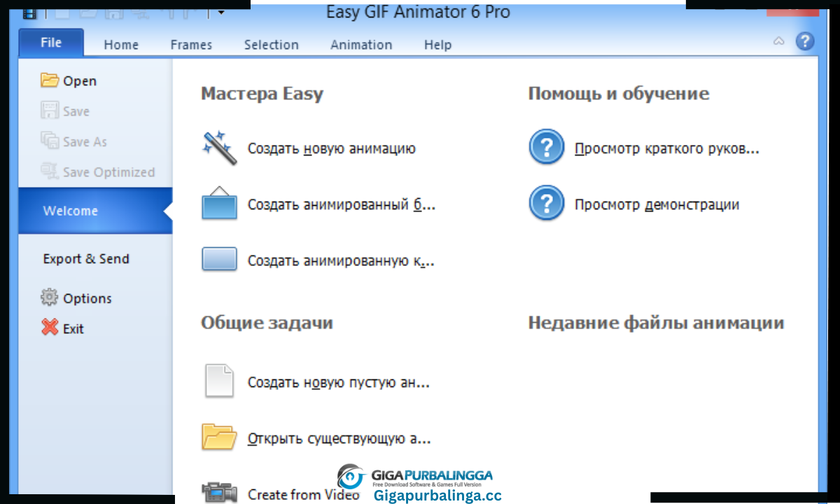Viewport: 840px width, 504px height.
Task: Open the Export & Send page
Action: click(86, 258)
